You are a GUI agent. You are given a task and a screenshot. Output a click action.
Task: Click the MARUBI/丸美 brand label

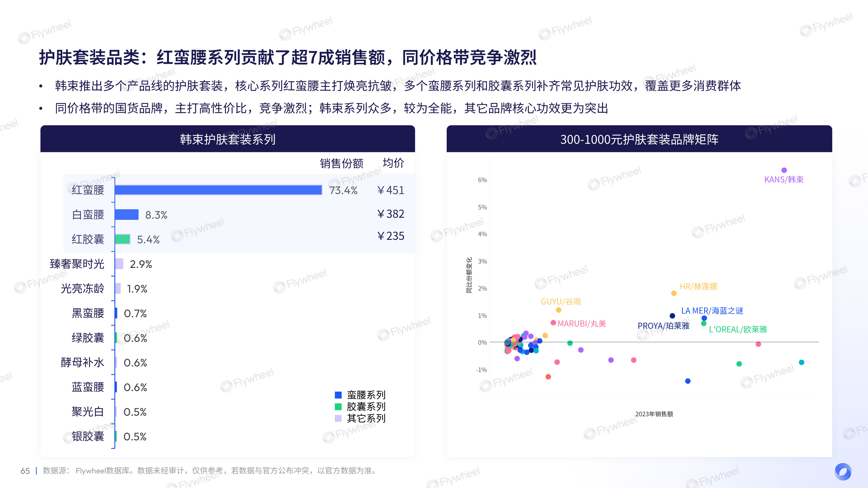click(x=582, y=324)
